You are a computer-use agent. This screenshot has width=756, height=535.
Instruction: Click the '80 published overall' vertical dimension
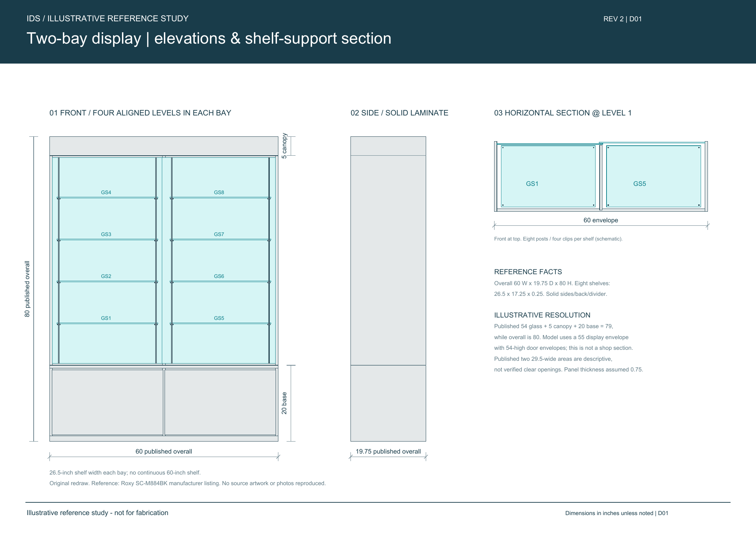click(27, 289)
